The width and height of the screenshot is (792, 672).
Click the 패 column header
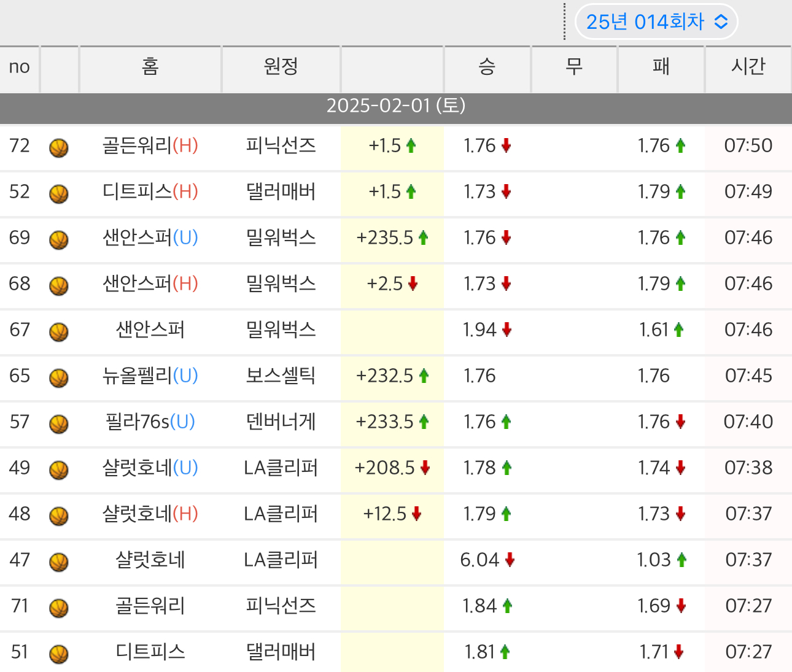[661, 69]
